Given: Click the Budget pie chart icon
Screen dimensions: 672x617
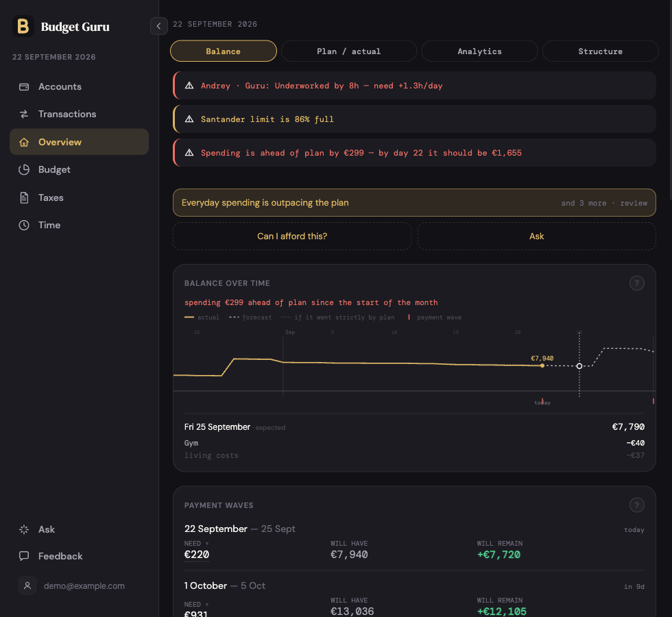Looking at the screenshot, I should [x=24, y=170].
